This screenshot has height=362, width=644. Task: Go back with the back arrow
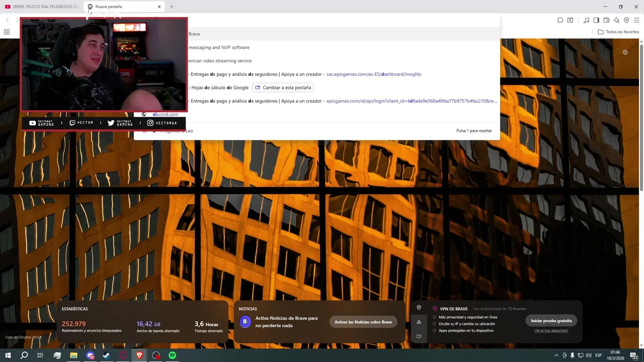(7, 20)
